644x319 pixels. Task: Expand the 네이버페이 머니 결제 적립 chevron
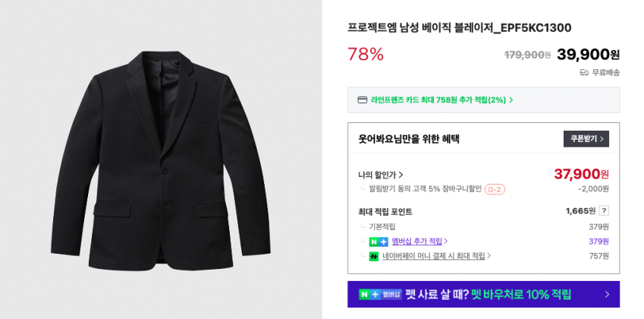(489, 256)
